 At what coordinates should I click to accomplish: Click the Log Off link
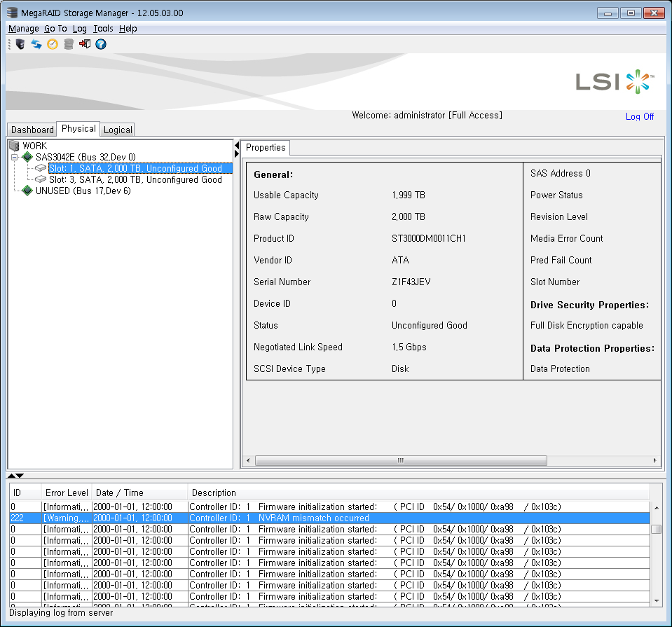(640, 116)
